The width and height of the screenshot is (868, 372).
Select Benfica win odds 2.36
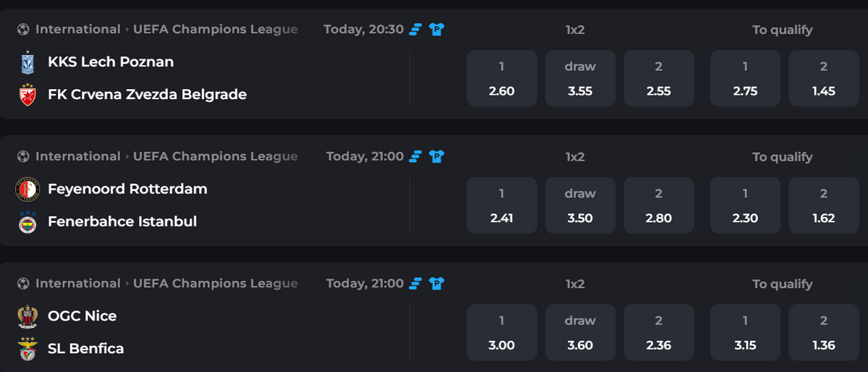[658, 333]
